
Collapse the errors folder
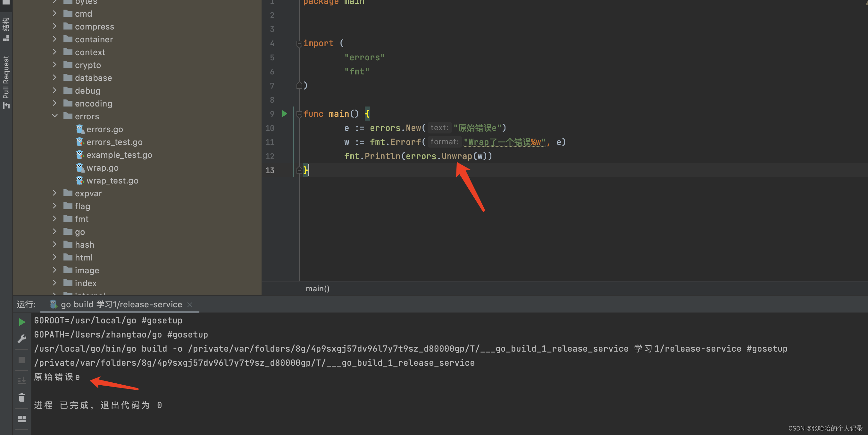(x=54, y=116)
